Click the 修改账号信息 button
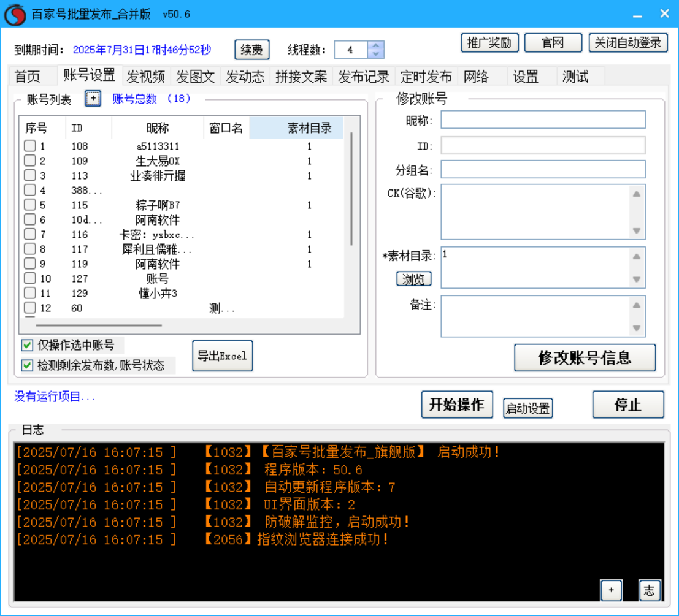The height and width of the screenshot is (616, 679). (585, 358)
